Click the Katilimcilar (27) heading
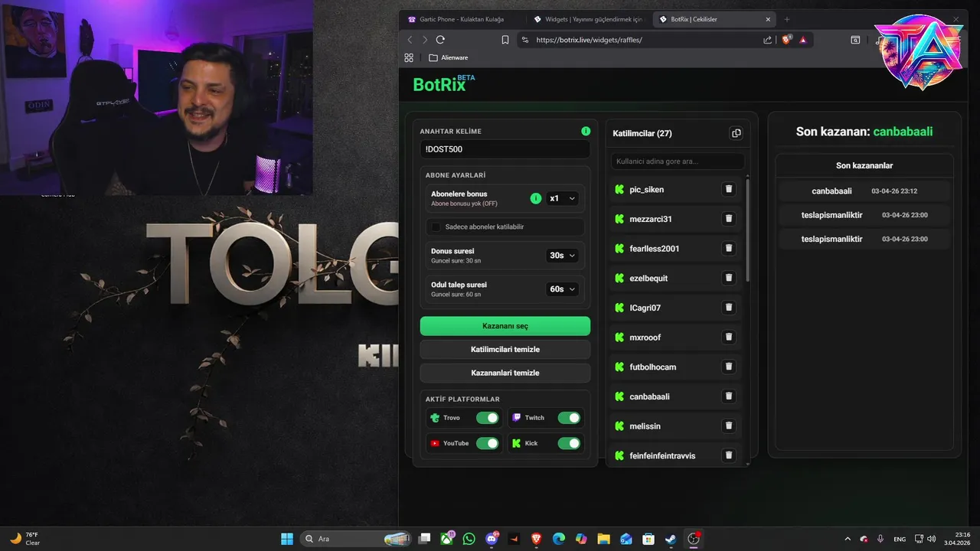 click(642, 133)
